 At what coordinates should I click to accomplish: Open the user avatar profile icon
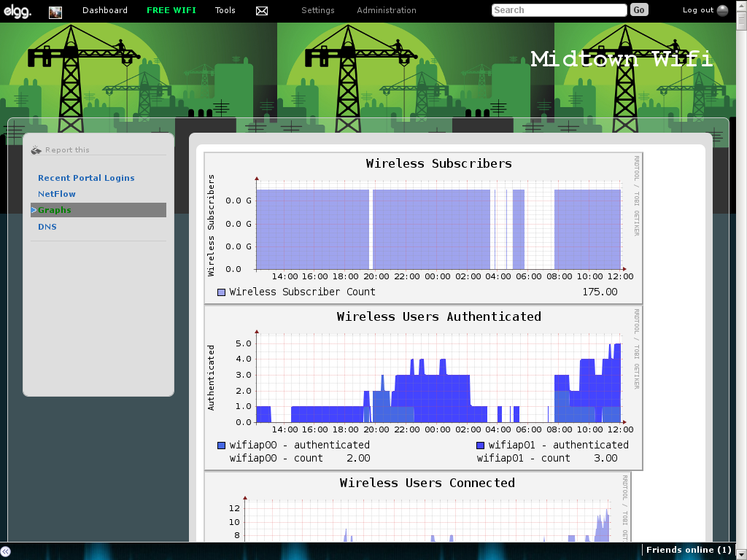pos(55,12)
